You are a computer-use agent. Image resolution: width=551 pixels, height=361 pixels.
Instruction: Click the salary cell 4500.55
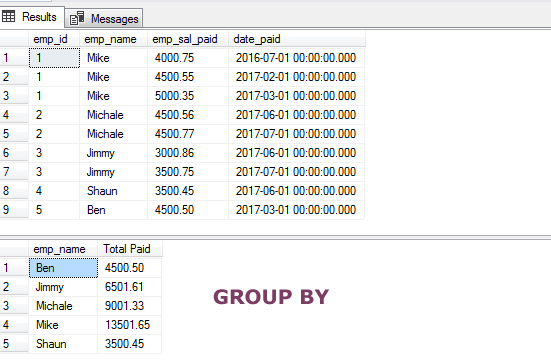[188, 77]
